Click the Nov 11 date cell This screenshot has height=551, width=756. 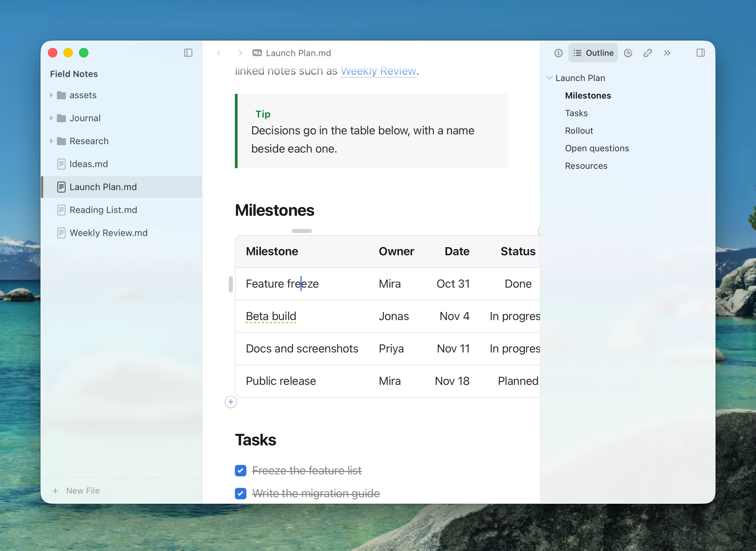click(x=453, y=349)
